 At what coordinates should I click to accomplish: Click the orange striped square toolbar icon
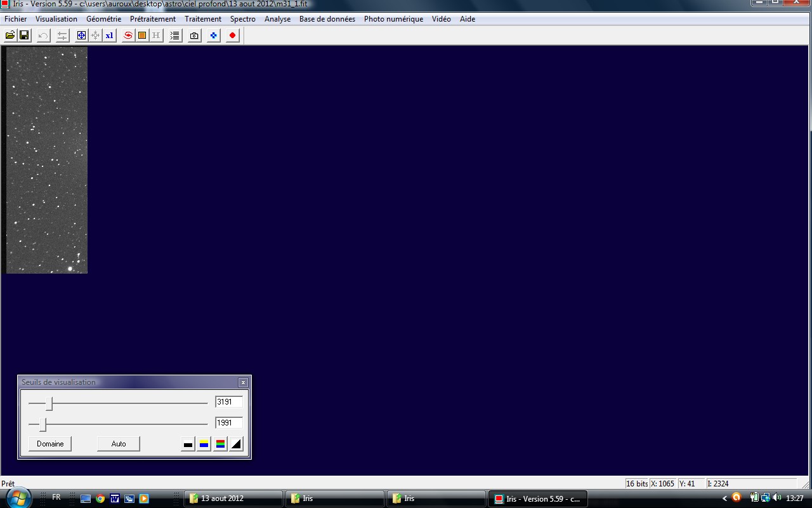pyautogui.click(x=142, y=36)
